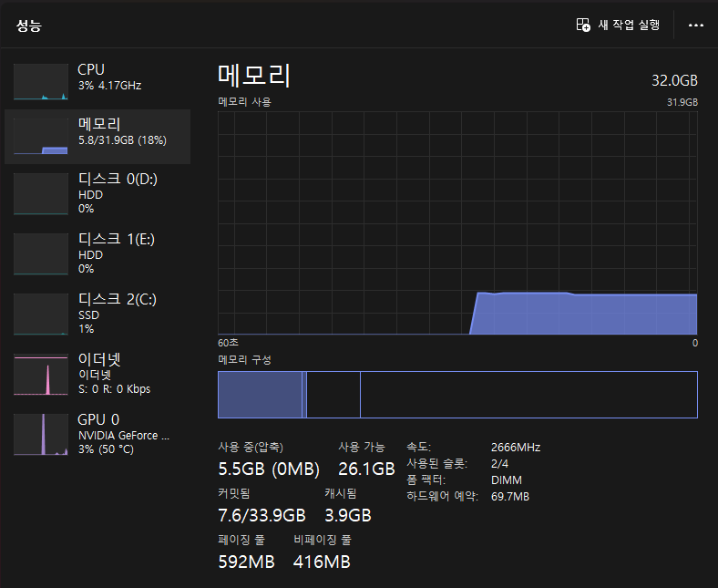Open the three-dot more options menu

[695, 26]
